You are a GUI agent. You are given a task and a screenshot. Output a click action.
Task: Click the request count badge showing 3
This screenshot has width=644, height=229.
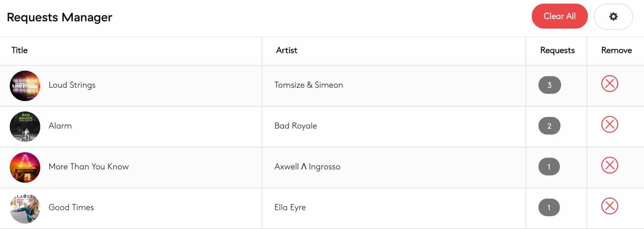click(x=549, y=85)
